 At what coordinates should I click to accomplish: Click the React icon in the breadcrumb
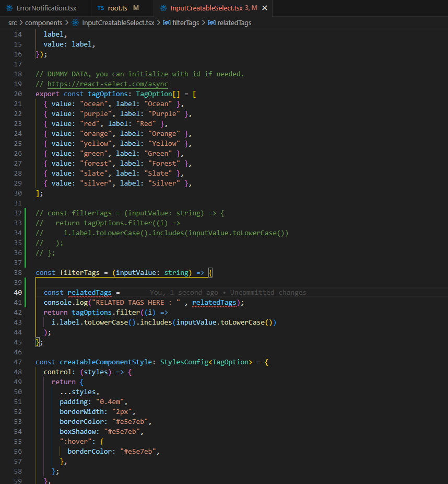pos(75,23)
